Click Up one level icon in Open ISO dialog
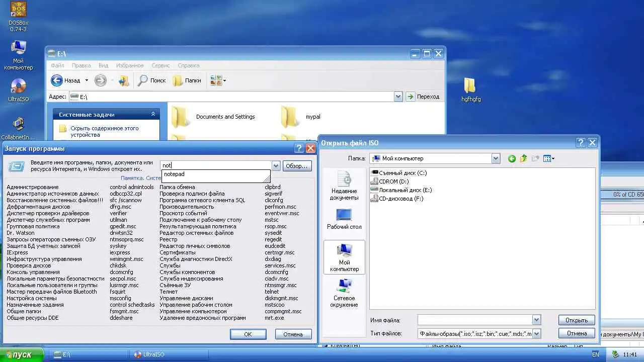The image size is (644, 362). click(523, 158)
